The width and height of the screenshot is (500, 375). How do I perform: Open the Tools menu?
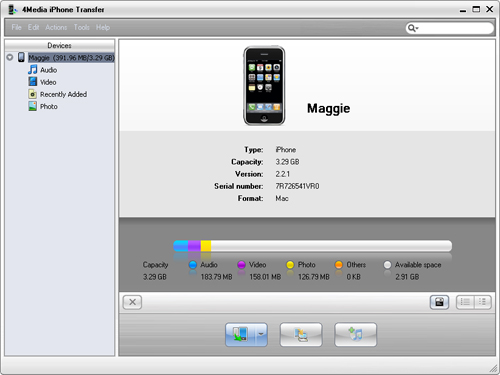(82, 27)
